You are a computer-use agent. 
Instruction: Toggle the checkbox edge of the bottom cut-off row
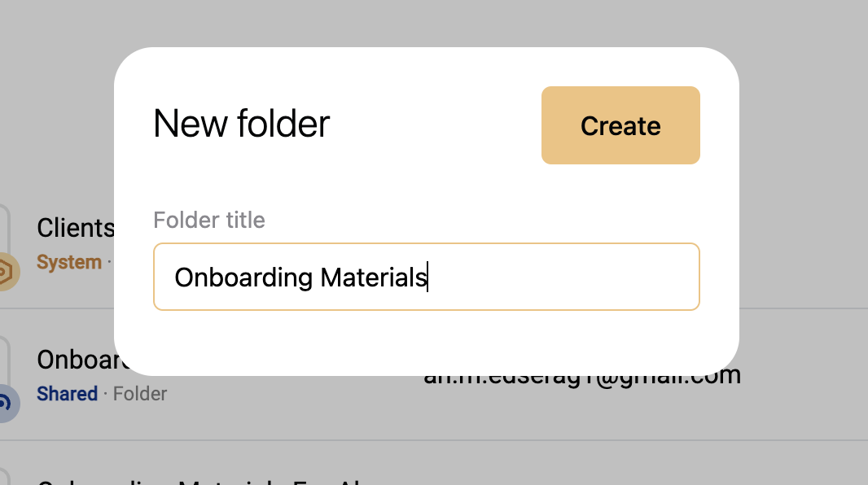5,477
